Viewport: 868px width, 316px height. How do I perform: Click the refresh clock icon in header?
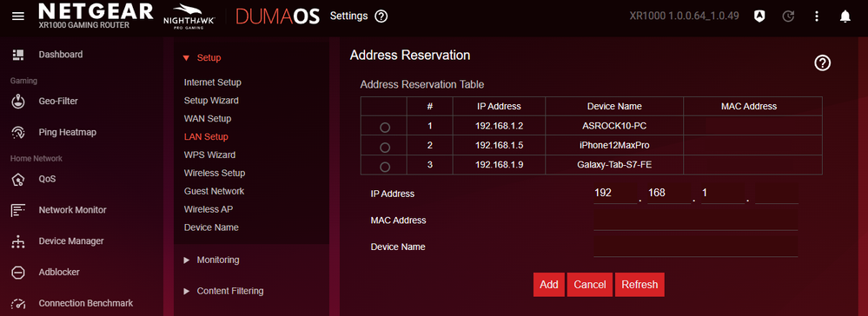(x=788, y=16)
